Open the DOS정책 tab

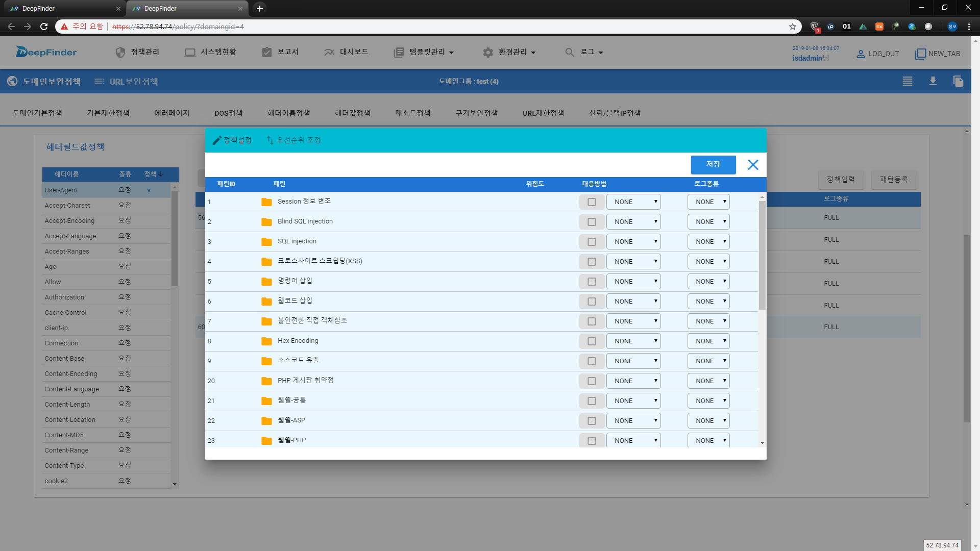(x=228, y=113)
